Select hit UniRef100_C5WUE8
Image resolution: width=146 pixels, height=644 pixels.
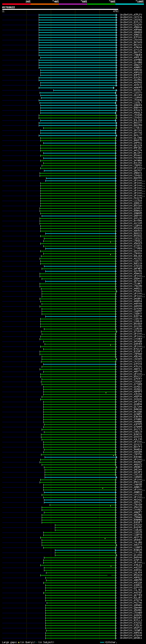(131, 55)
